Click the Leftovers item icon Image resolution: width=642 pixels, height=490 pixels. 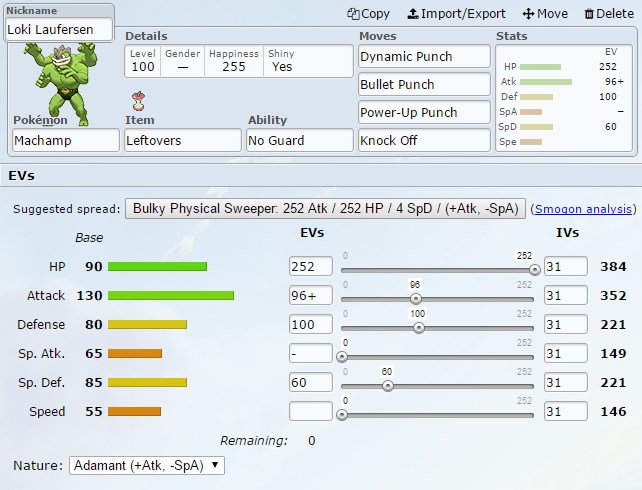click(x=138, y=101)
